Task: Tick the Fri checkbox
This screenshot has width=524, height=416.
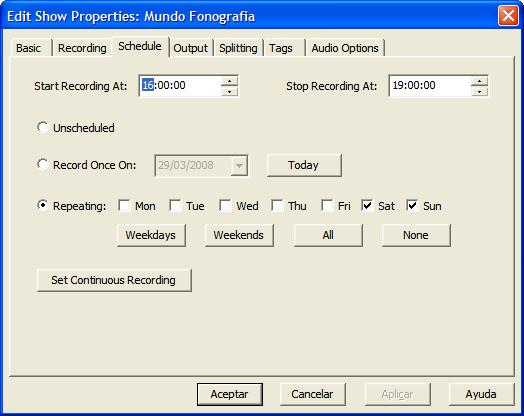Action: 326,205
